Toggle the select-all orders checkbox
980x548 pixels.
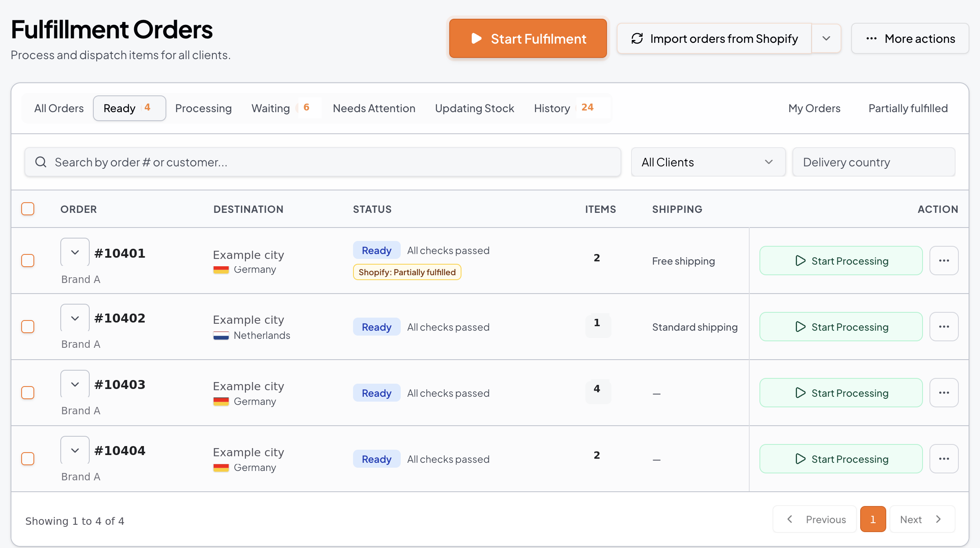coord(28,209)
